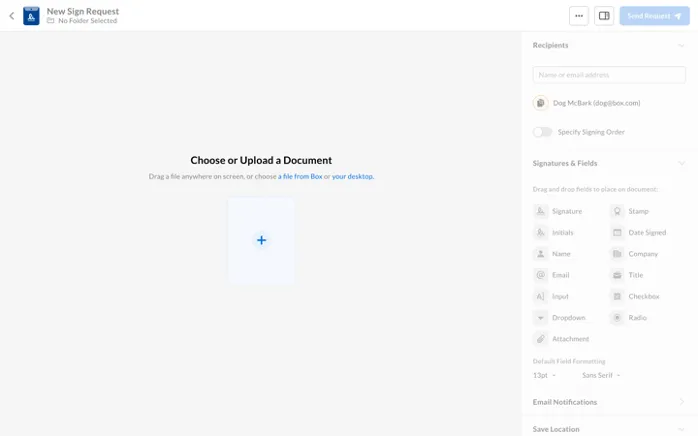Click the back arrow icon
Image resolution: width=698 pixels, height=436 pixels.
[12, 16]
